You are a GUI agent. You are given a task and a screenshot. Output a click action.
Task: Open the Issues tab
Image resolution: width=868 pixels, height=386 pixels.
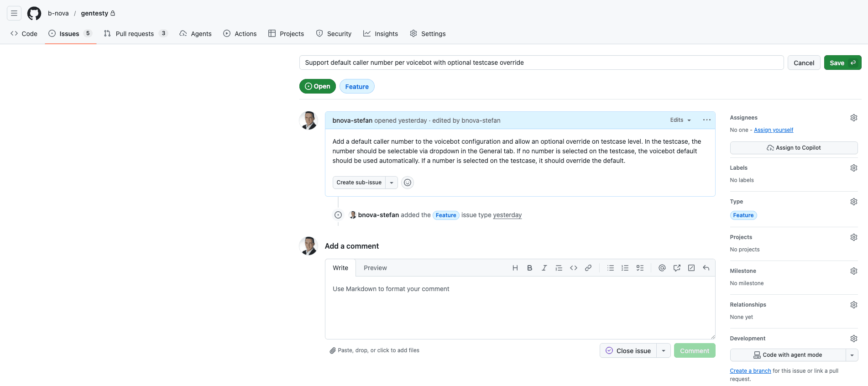70,34
